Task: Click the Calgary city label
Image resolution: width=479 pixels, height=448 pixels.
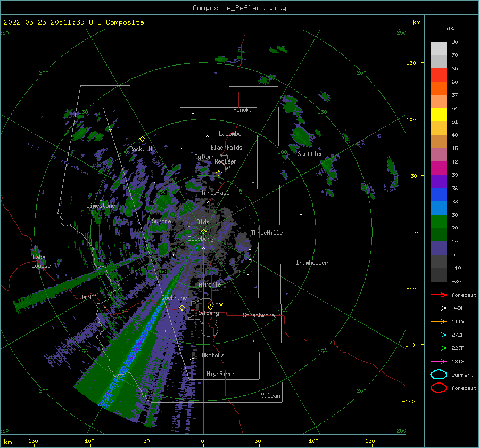Action: click(208, 313)
